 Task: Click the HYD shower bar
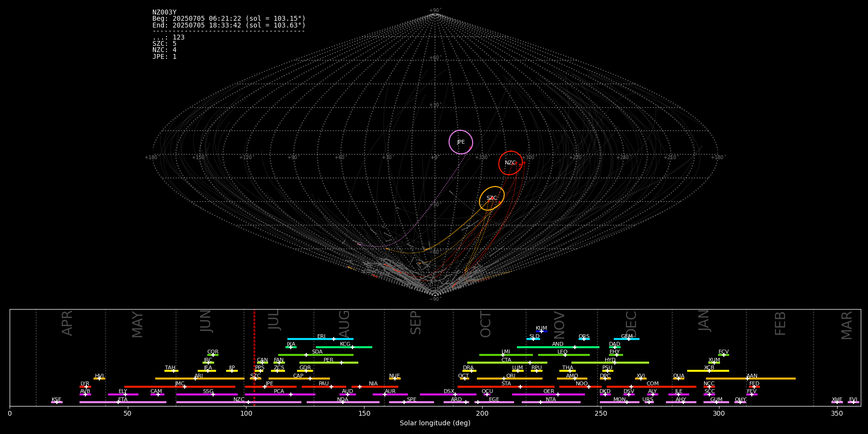pos(610,363)
